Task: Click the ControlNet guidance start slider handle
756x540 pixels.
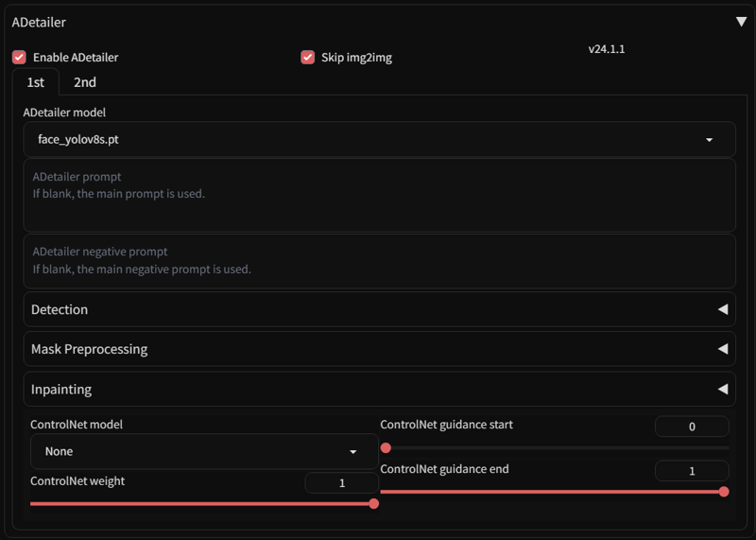Action: 386,447
